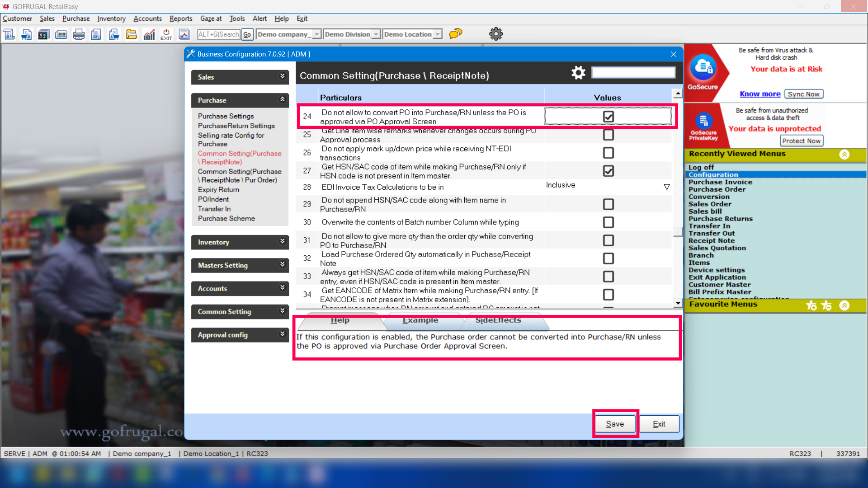
Task: Click the settings list vertical scrollbar thumb
Action: (x=677, y=232)
